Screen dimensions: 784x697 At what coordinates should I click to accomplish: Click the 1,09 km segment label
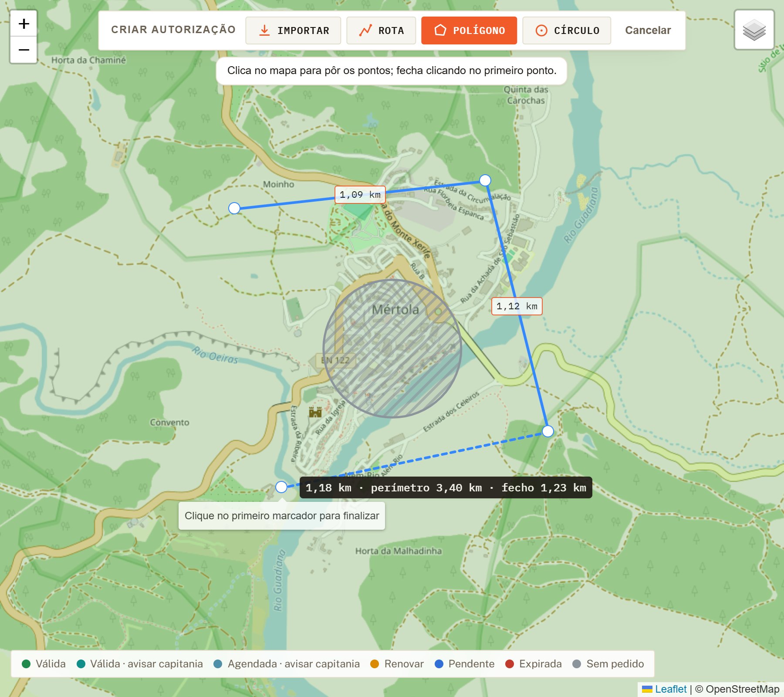coord(360,195)
